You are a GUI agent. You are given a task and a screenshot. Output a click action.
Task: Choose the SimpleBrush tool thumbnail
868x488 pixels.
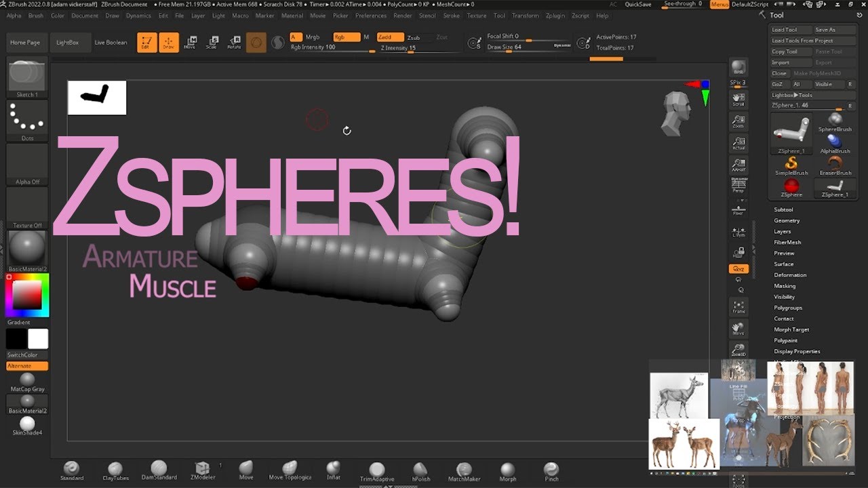click(x=791, y=166)
